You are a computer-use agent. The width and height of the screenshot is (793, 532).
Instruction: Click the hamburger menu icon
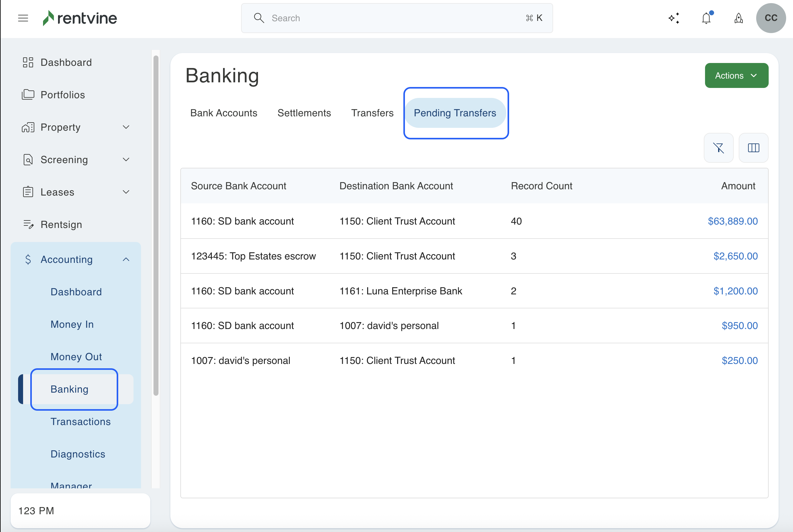[23, 18]
